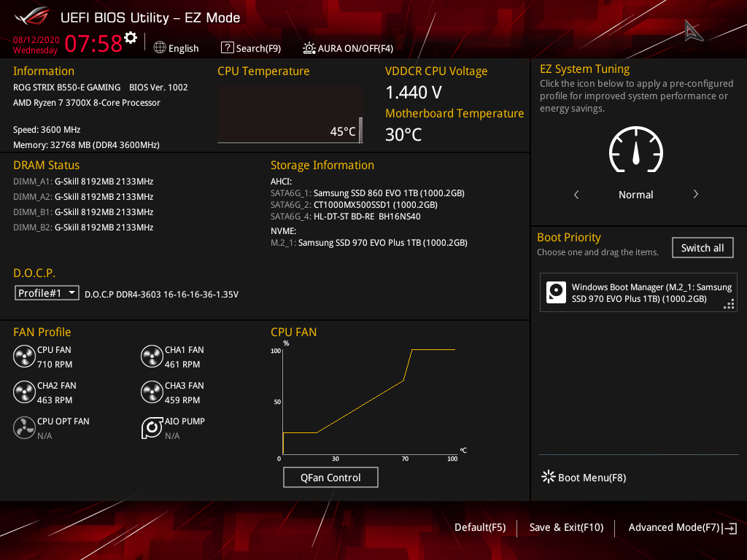Click SATA6G_1 Samsung SSD 860 EVO entry
Screen dimensions: 747x560
click(368, 192)
